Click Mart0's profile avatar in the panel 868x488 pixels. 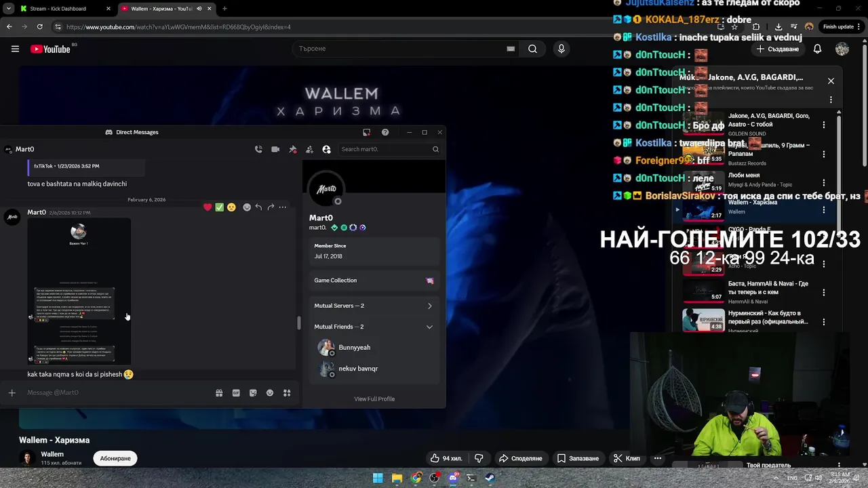click(x=327, y=190)
